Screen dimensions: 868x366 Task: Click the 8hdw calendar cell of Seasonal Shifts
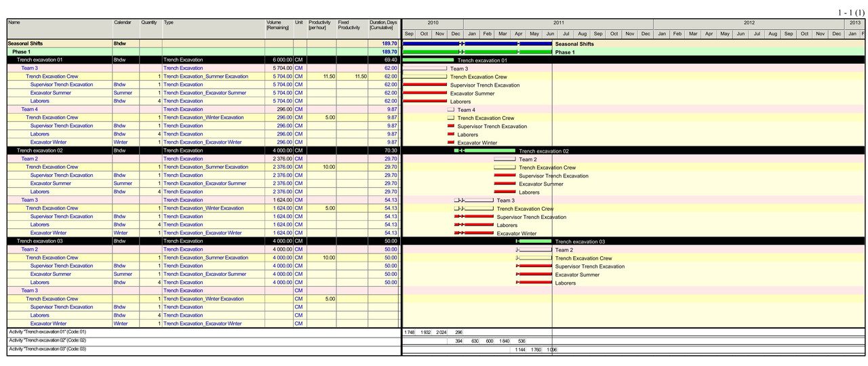[126, 43]
